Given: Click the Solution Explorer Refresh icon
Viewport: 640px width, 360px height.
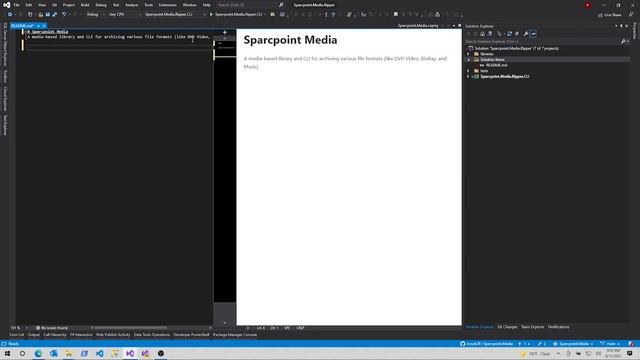Looking at the screenshot, I should pos(509,34).
